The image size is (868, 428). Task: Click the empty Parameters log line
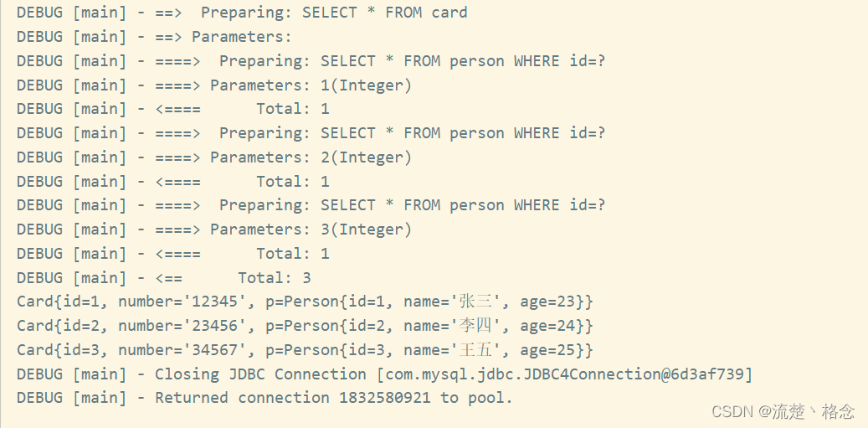click(154, 37)
